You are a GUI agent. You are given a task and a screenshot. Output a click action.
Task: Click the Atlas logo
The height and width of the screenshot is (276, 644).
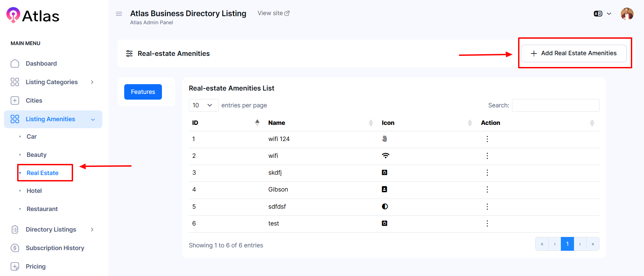33,16
